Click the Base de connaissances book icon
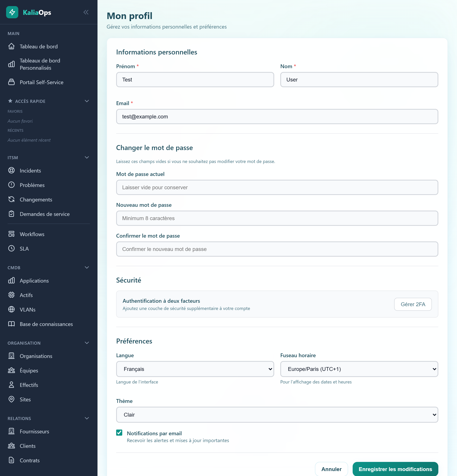The height and width of the screenshot is (476, 457). pyautogui.click(x=11, y=324)
